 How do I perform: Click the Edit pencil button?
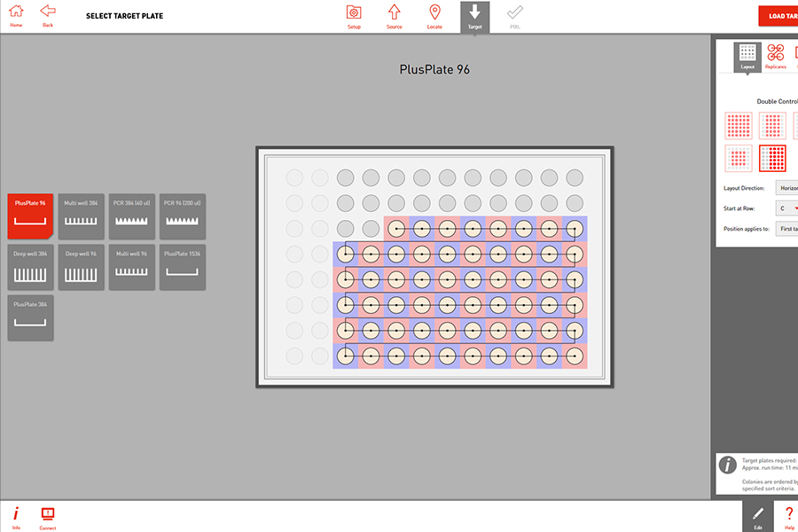point(758,517)
